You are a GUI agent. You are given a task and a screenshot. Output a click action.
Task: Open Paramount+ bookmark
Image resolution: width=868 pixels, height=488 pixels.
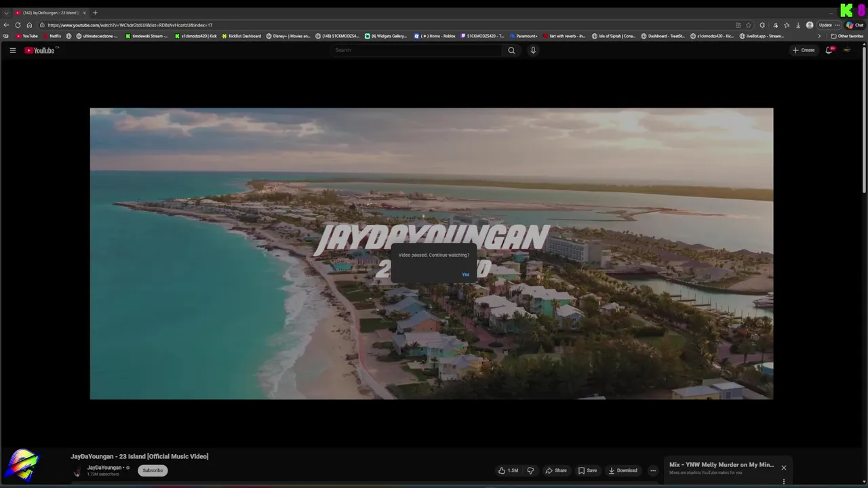[x=523, y=36]
